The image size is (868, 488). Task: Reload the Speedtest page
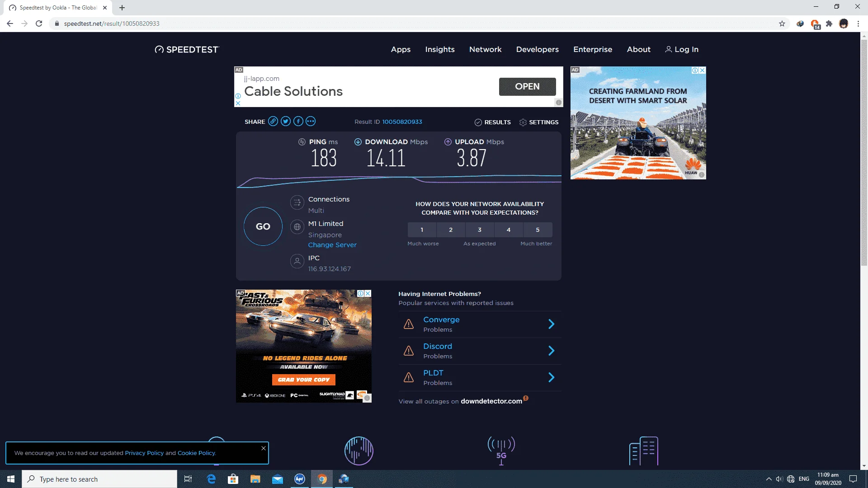pos(39,23)
